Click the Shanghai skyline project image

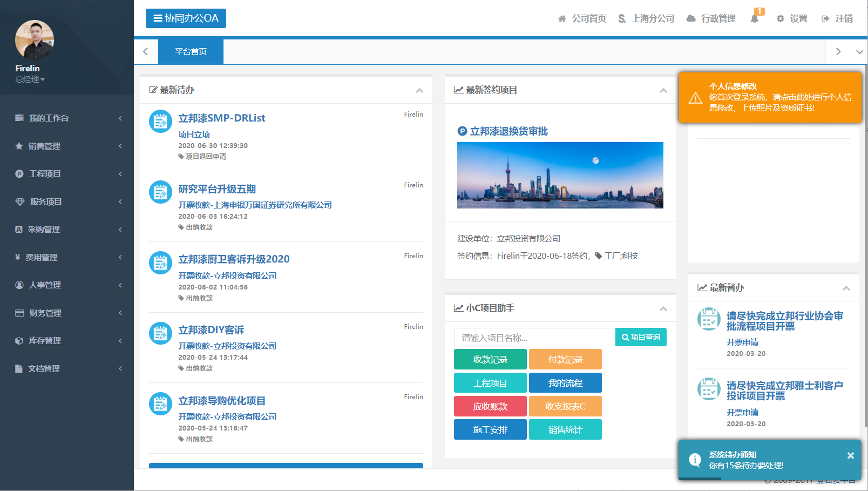click(560, 175)
